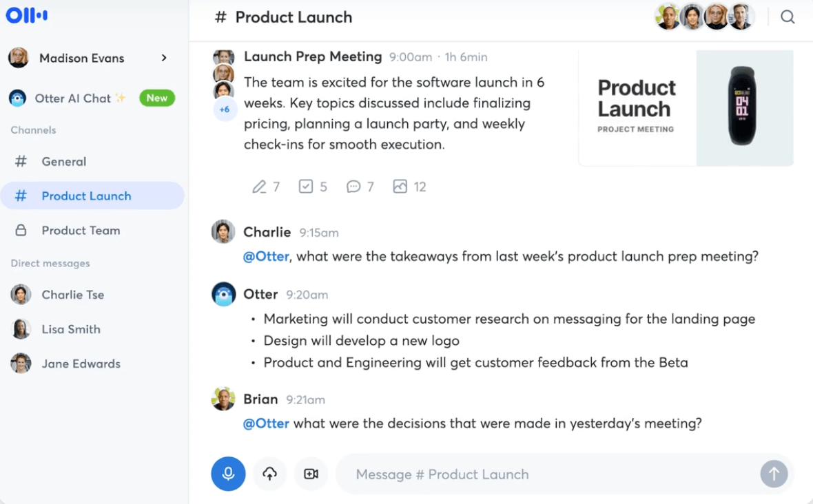Expand the +6 participants badge

point(225,109)
